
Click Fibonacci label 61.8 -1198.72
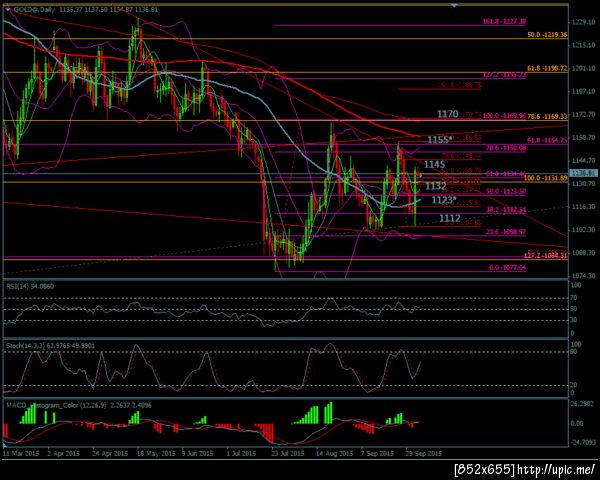coord(547,68)
